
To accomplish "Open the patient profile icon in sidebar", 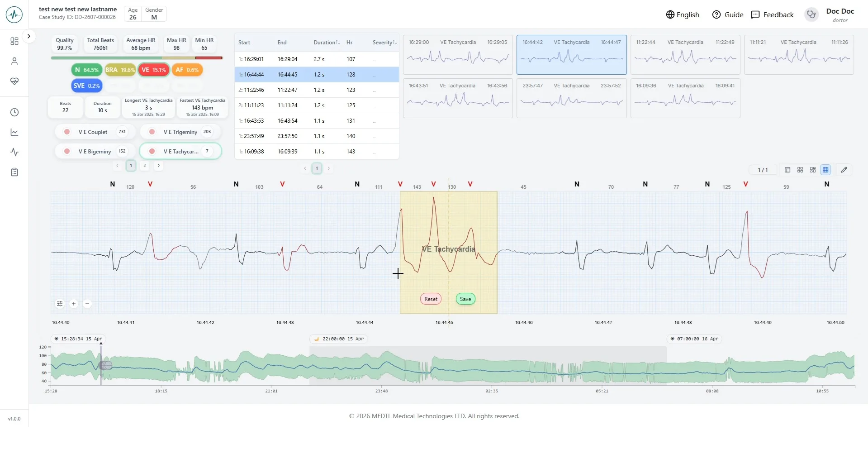I will [14, 61].
